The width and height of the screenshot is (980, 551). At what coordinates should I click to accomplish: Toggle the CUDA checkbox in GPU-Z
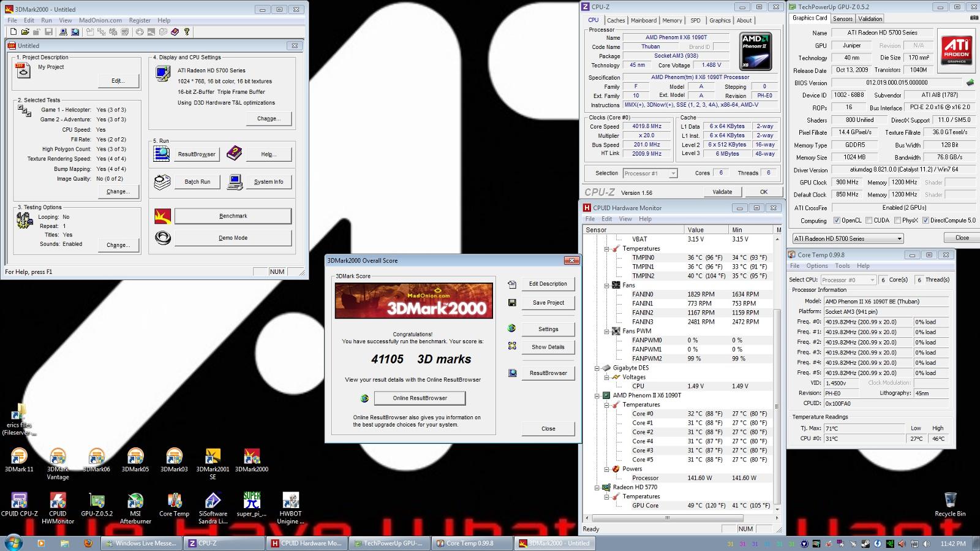click(x=869, y=221)
